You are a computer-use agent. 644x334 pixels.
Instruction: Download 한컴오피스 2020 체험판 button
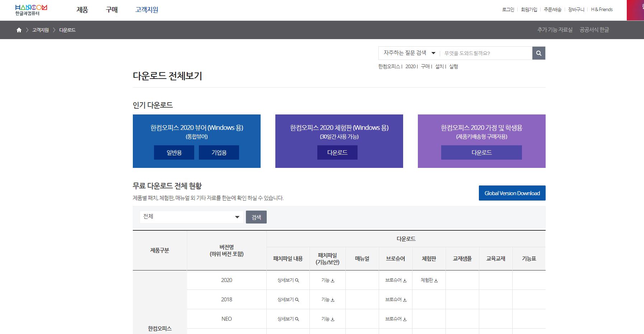click(x=337, y=152)
